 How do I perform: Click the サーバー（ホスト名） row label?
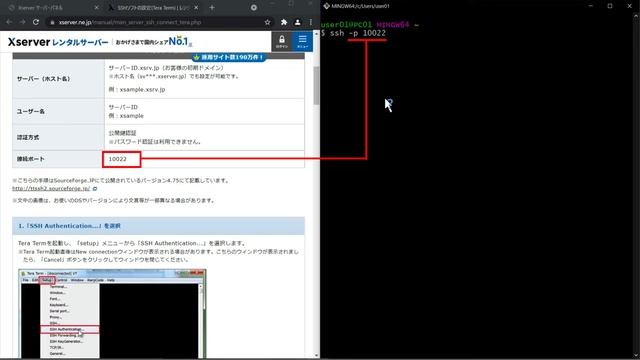coord(43,79)
